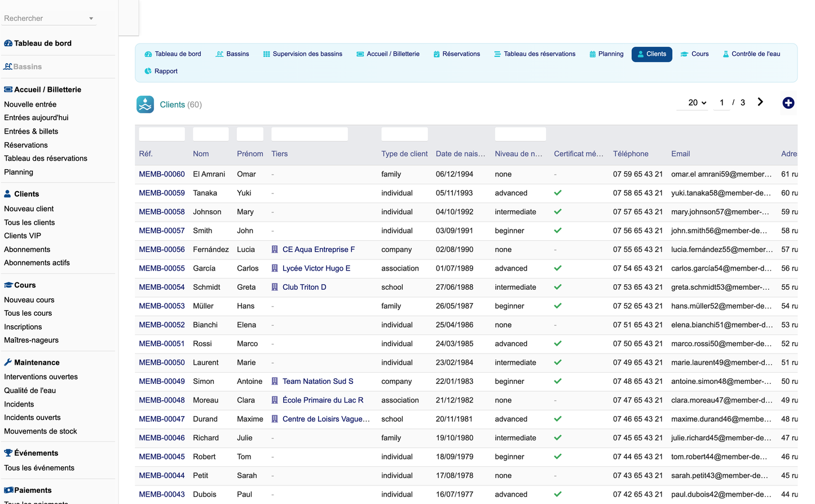Open Clients VIP in sidebar

point(23,236)
